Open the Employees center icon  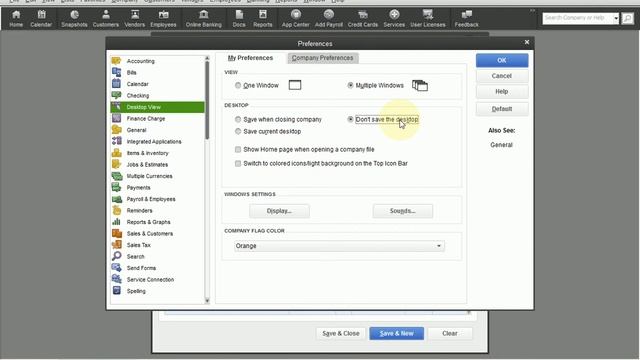pos(163,19)
